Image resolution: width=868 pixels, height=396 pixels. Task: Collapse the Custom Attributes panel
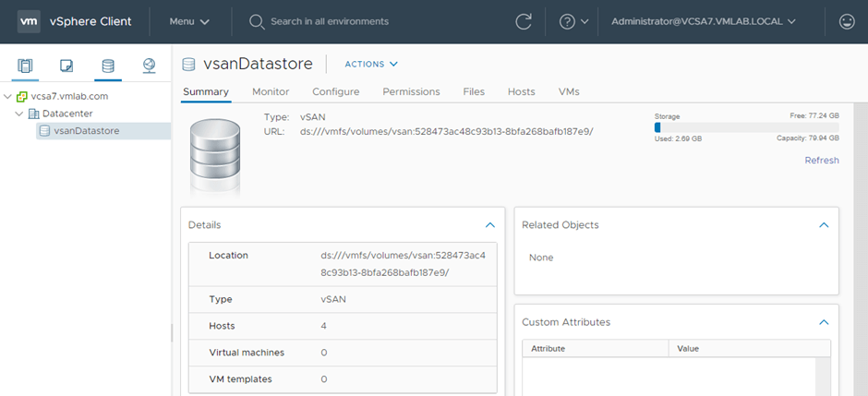tap(824, 322)
